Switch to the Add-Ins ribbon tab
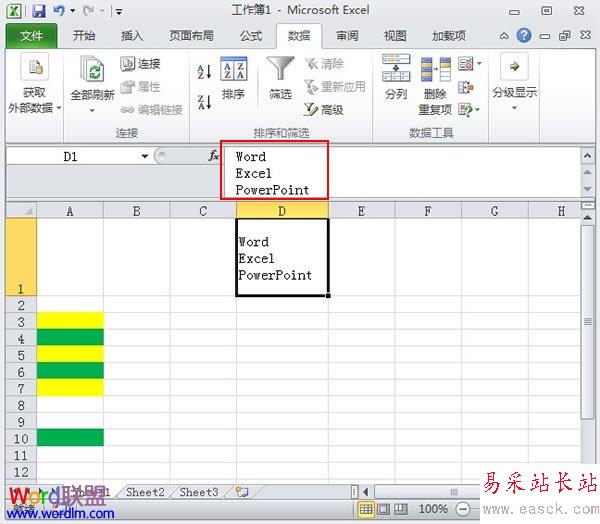The width and height of the screenshot is (600, 524). 449,36
